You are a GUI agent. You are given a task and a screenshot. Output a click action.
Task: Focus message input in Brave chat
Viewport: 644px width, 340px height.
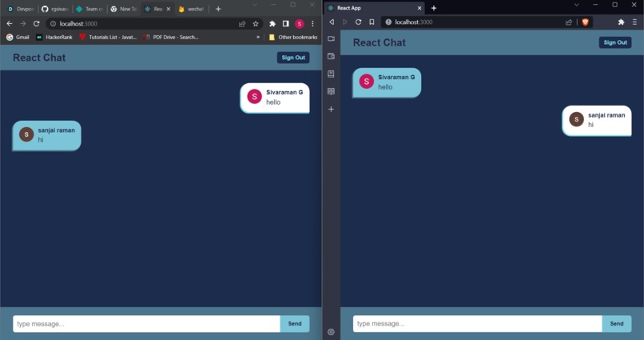coord(478,323)
